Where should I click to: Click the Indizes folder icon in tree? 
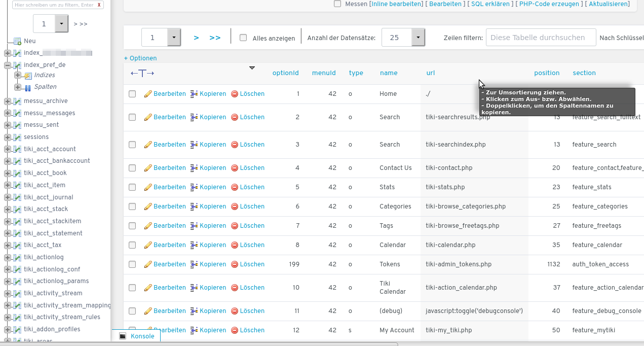coord(28,76)
